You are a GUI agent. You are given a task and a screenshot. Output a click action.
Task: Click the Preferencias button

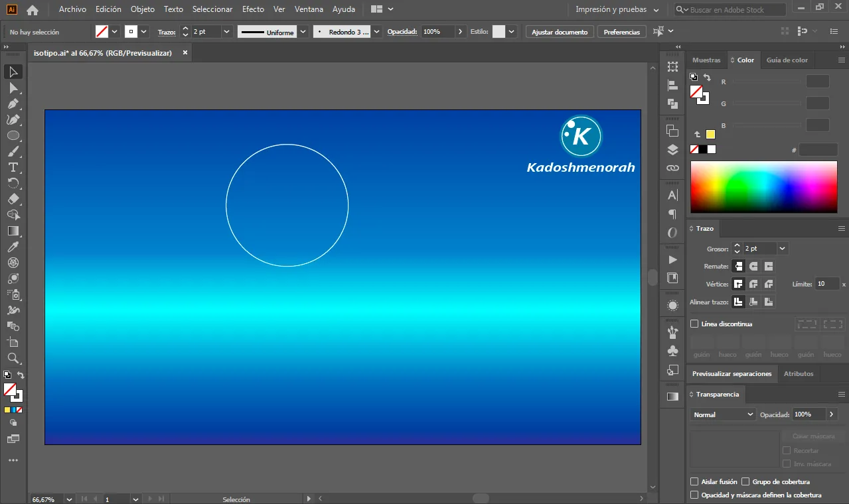(622, 32)
